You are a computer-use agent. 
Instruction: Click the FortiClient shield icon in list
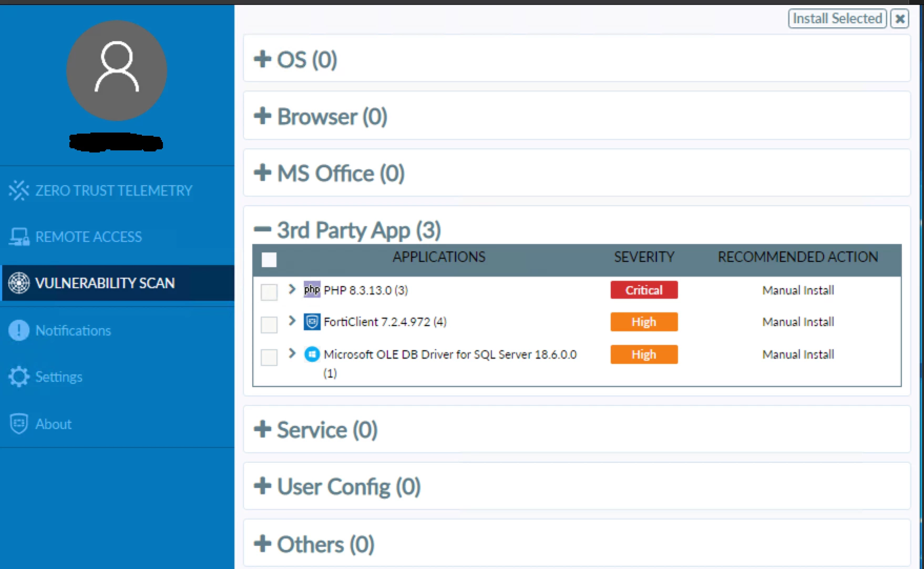[312, 321]
